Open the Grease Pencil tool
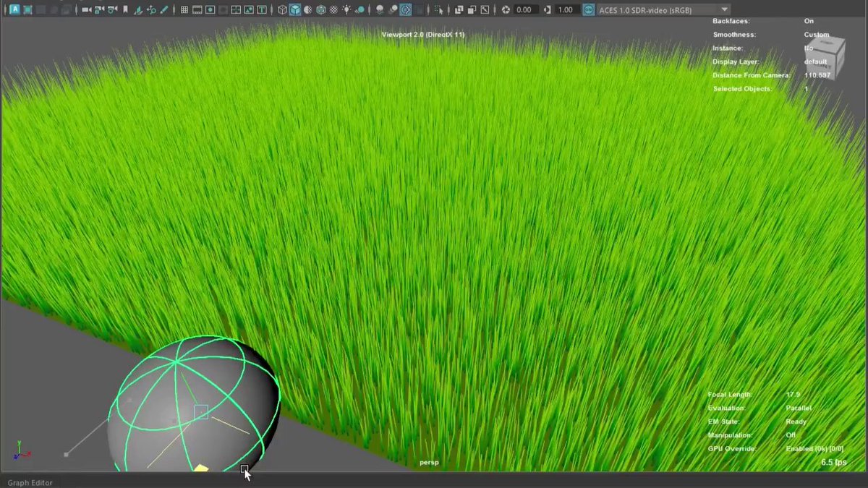The height and width of the screenshot is (488, 868). pos(165,10)
